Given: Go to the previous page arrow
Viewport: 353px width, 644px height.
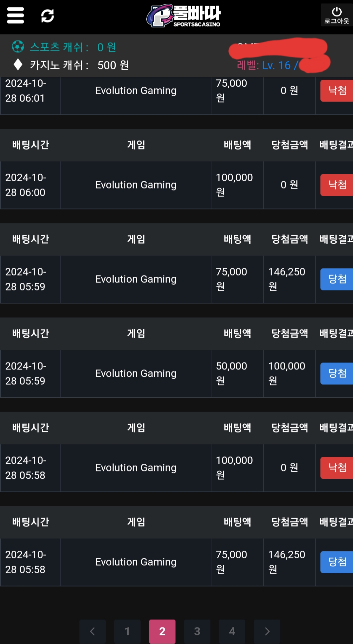Looking at the screenshot, I should click(x=92, y=631).
